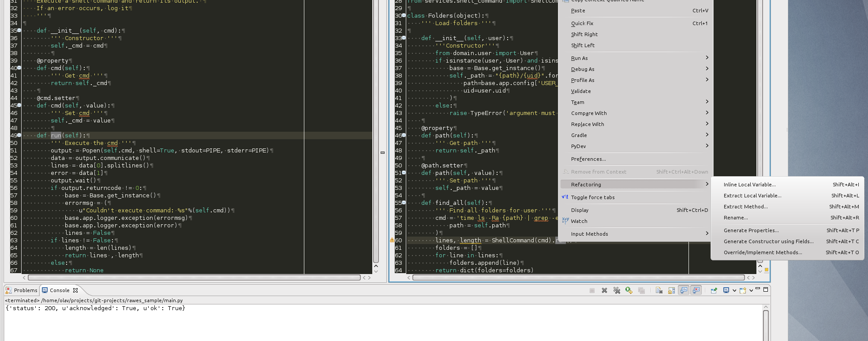Click the highlighted run word in the left editor
The width and height of the screenshot is (868, 341).
coord(56,135)
